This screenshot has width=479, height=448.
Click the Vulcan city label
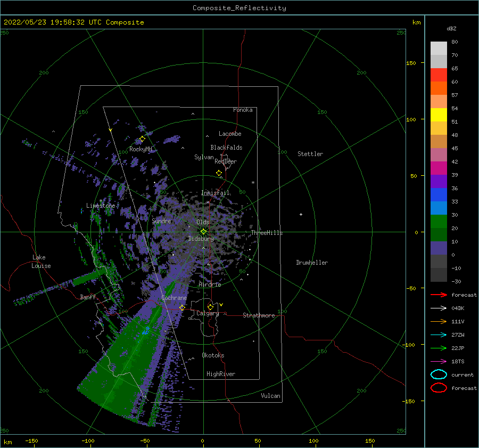(x=270, y=396)
